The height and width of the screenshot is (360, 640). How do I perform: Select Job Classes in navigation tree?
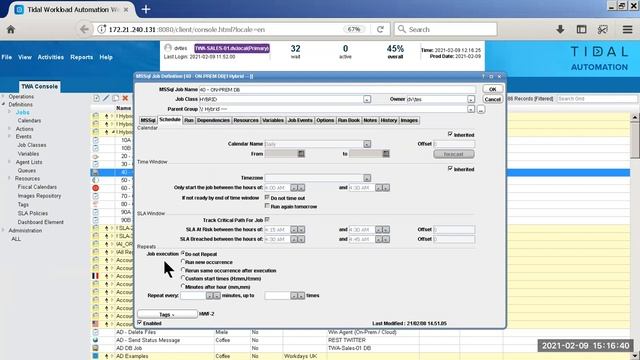point(32,145)
